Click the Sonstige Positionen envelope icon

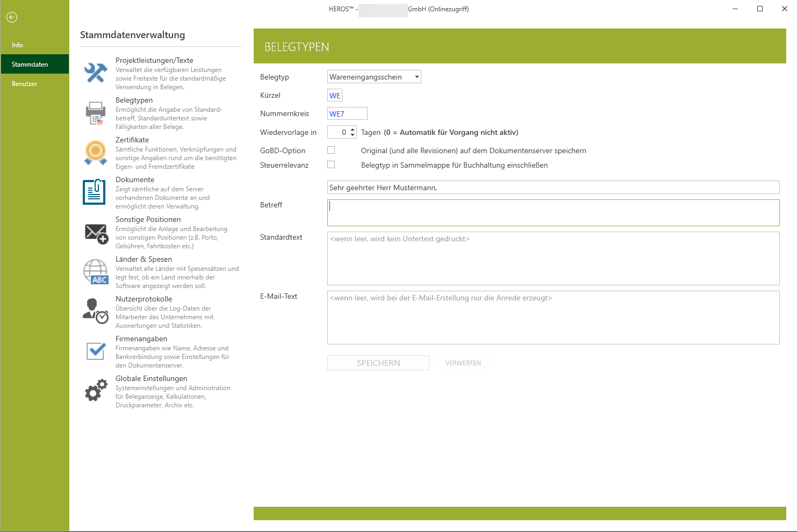96,233
